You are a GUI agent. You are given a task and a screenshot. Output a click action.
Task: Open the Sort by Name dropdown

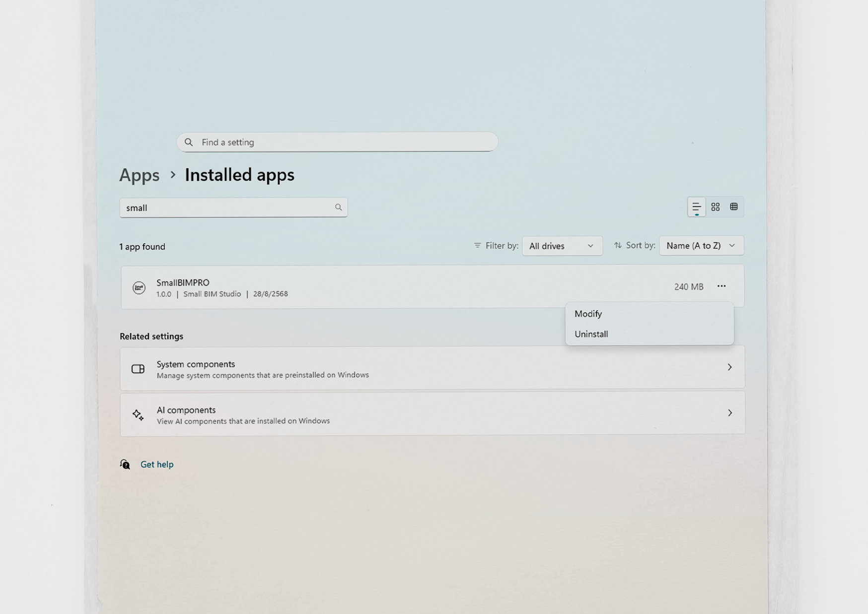701,246
